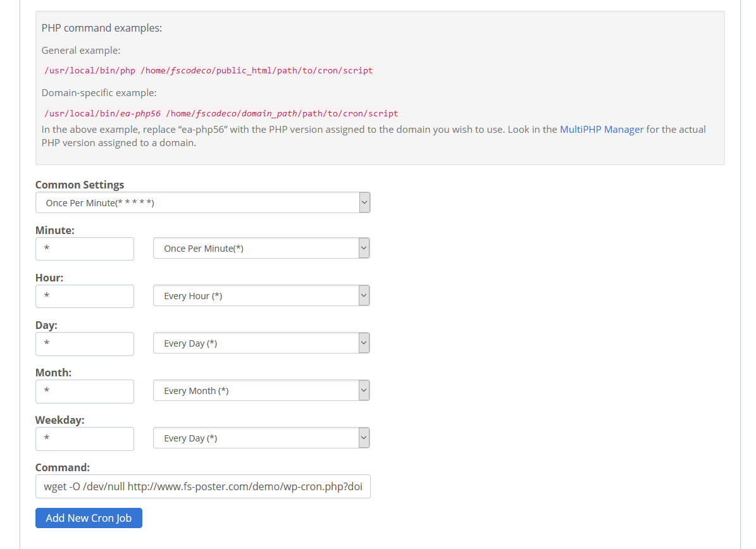The image size is (756, 549).
Task: Open the Every Day (*) dropdown beside Weekday field
Action: tap(261, 438)
